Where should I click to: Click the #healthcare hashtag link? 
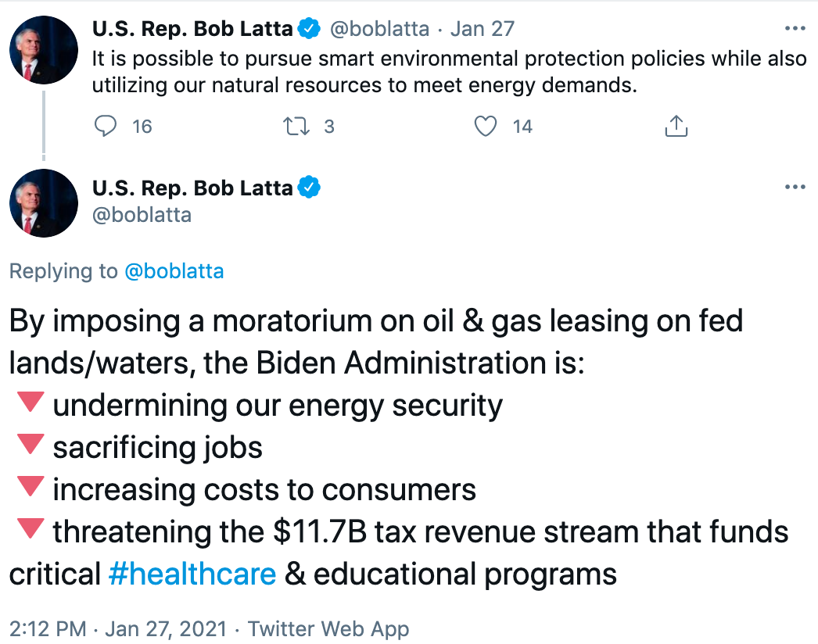click(x=192, y=574)
